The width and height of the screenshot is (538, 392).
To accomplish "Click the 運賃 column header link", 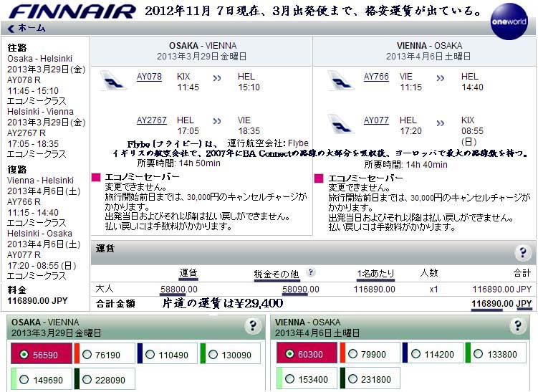I will click(x=188, y=273).
